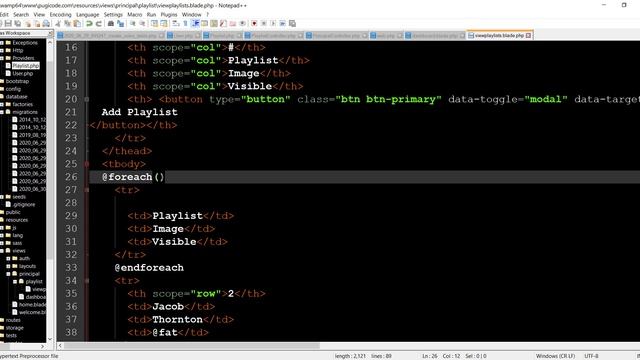Image resolution: width=640 pixels, height=360 pixels.
Task: Click the Redo arrow icon
Action: click(x=99, y=23)
